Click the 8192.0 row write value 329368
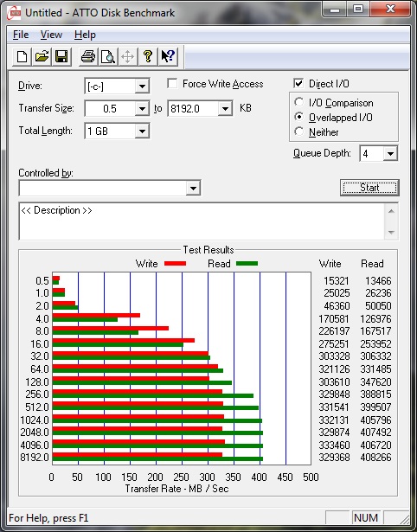Screen dimensions: 417x532 (x=334, y=458)
